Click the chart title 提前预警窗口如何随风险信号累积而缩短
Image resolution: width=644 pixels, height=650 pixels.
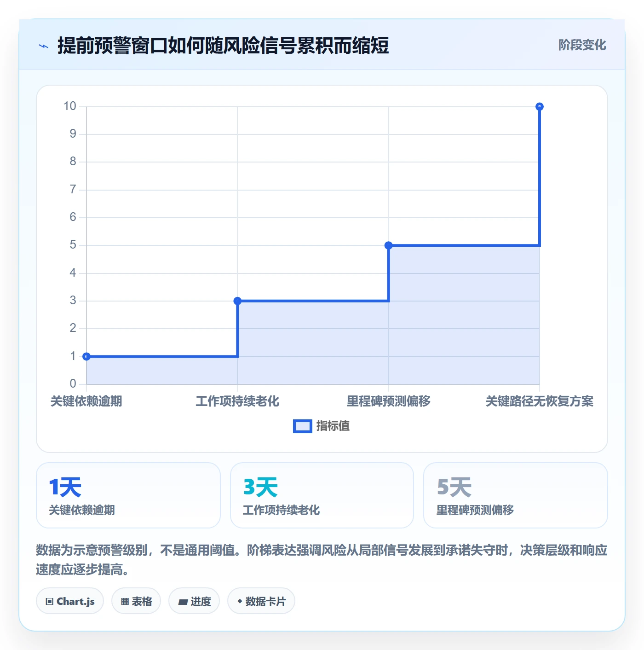coord(223,46)
